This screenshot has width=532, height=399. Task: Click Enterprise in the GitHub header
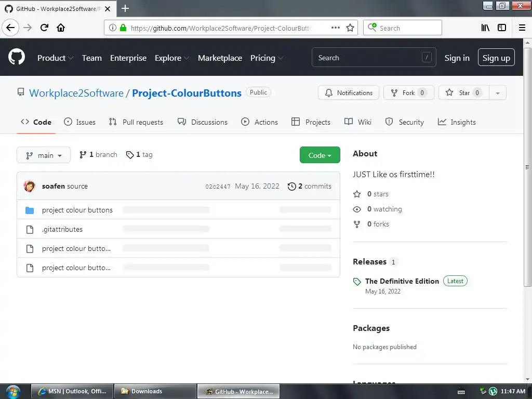pos(128,58)
